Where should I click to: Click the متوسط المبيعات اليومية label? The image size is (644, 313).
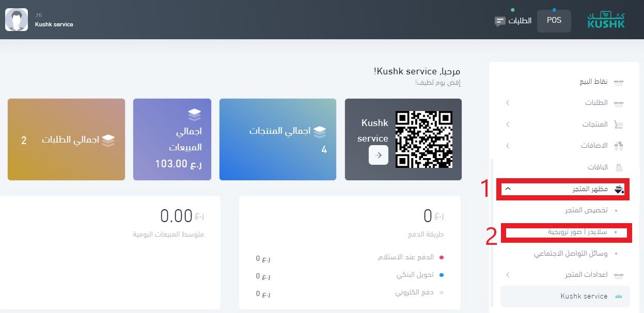(x=168, y=234)
